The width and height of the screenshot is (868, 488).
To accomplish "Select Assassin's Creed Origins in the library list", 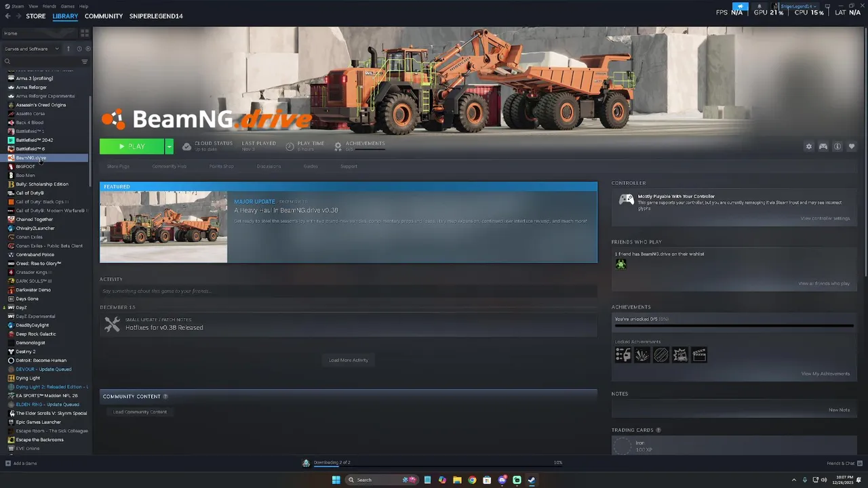I will point(41,105).
